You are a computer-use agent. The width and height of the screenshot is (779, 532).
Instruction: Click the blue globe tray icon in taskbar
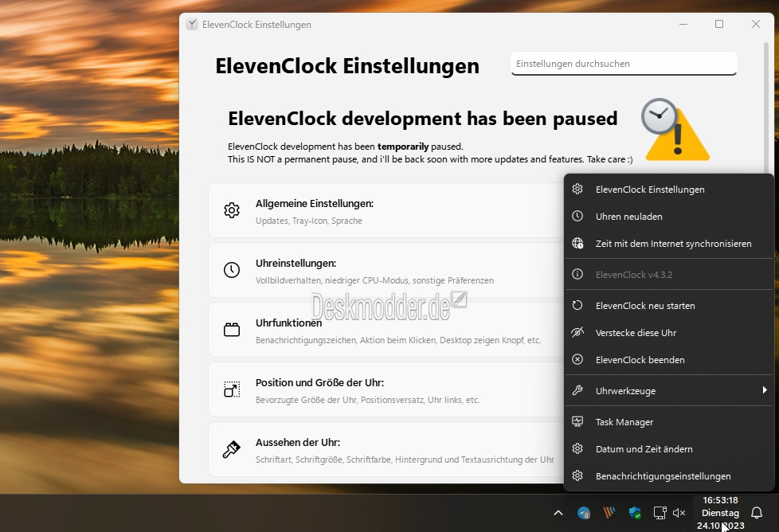(584, 513)
